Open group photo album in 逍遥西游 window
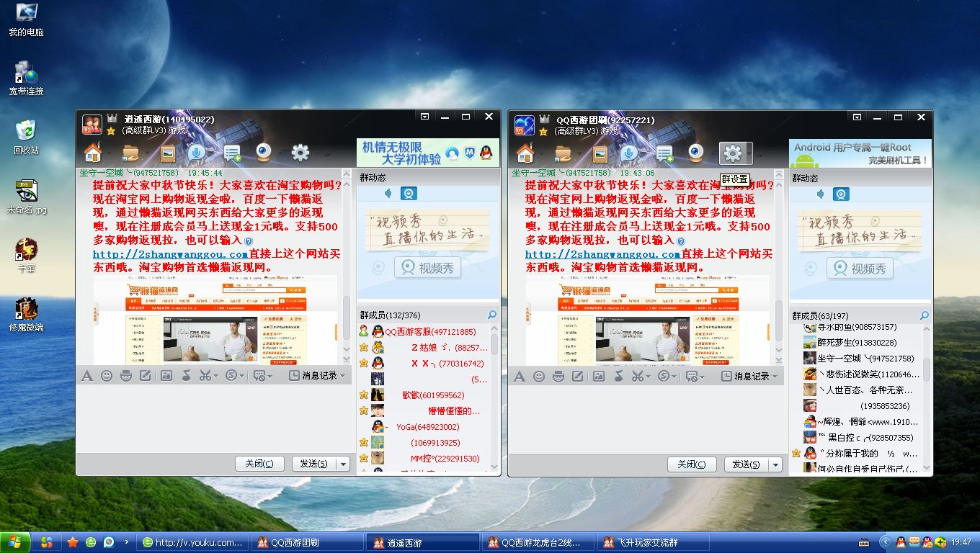This screenshot has height=553, width=980. point(167,153)
